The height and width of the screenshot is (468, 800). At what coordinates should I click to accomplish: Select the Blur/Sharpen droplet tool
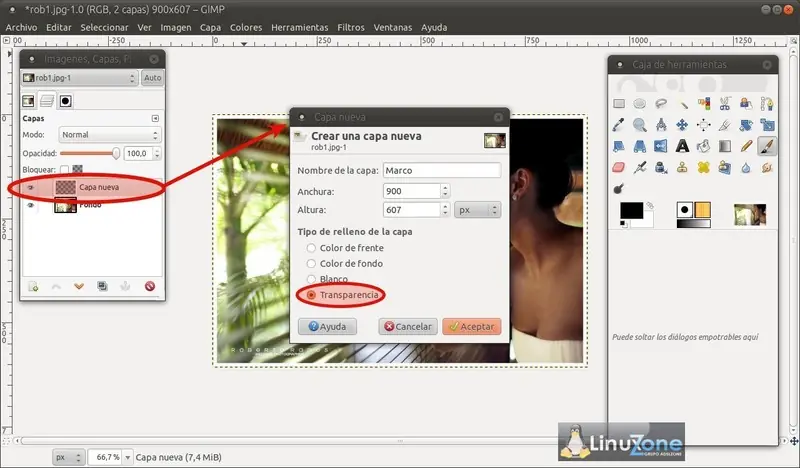[x=746, y=167]
